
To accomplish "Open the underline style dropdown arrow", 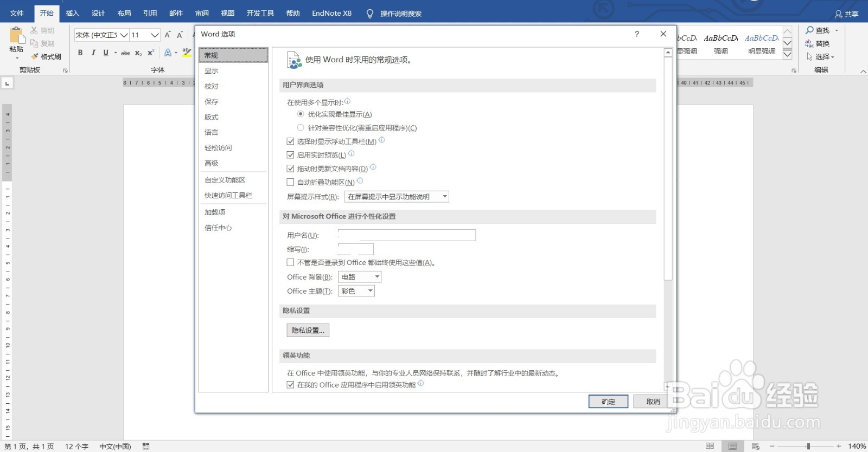I will coord(116,53).
